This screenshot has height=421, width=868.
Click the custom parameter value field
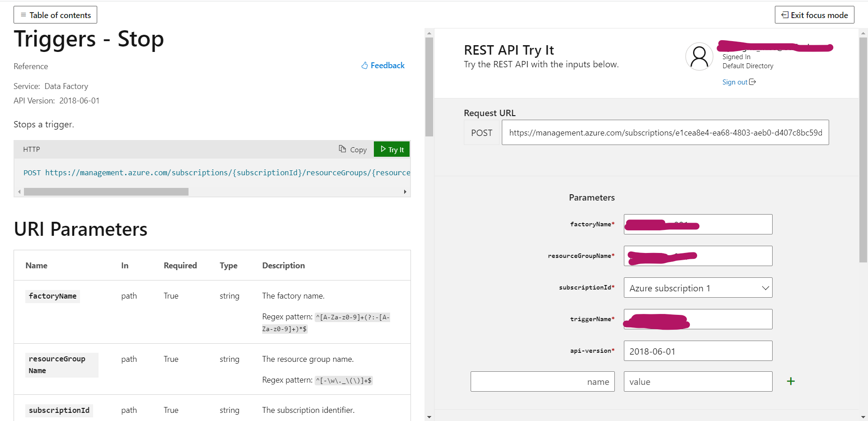[x=698, y=382]
